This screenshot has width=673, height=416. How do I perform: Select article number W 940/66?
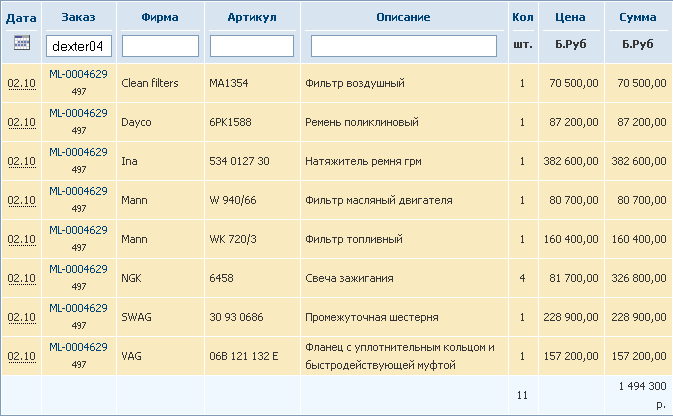[x=233, y=200]
